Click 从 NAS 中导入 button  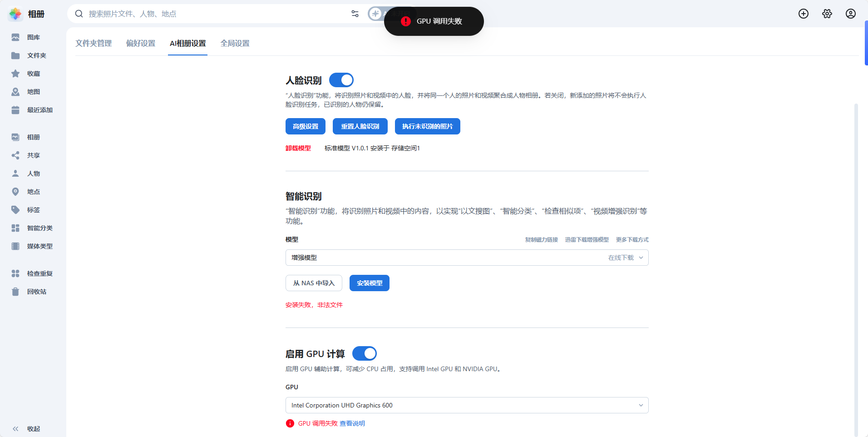click(x=314, y=283)
